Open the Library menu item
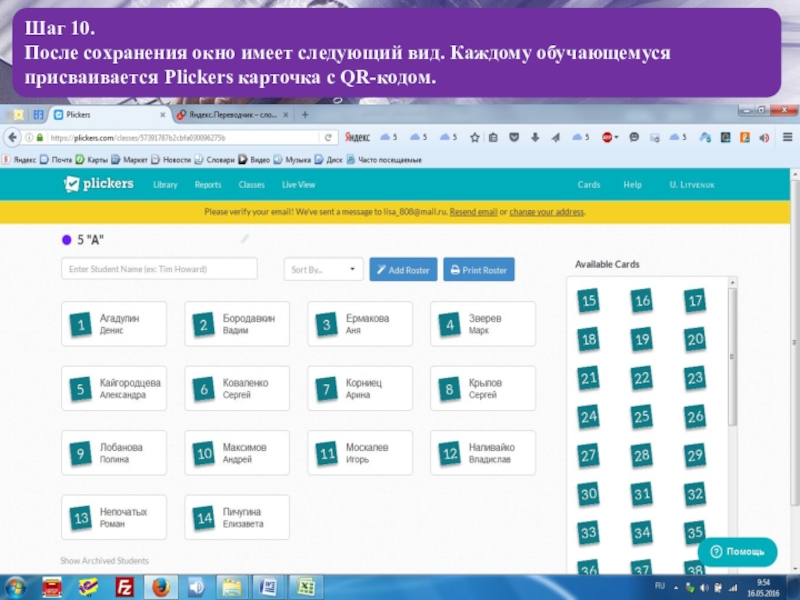The image size is (800, 600). tap(165, 185)
